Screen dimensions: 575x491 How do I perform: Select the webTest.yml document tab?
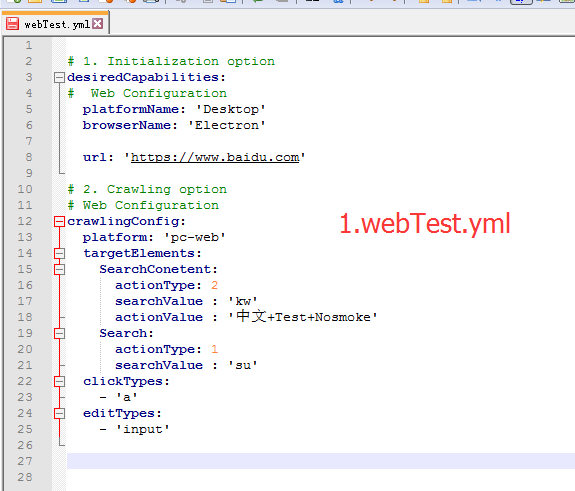point(55,24)
